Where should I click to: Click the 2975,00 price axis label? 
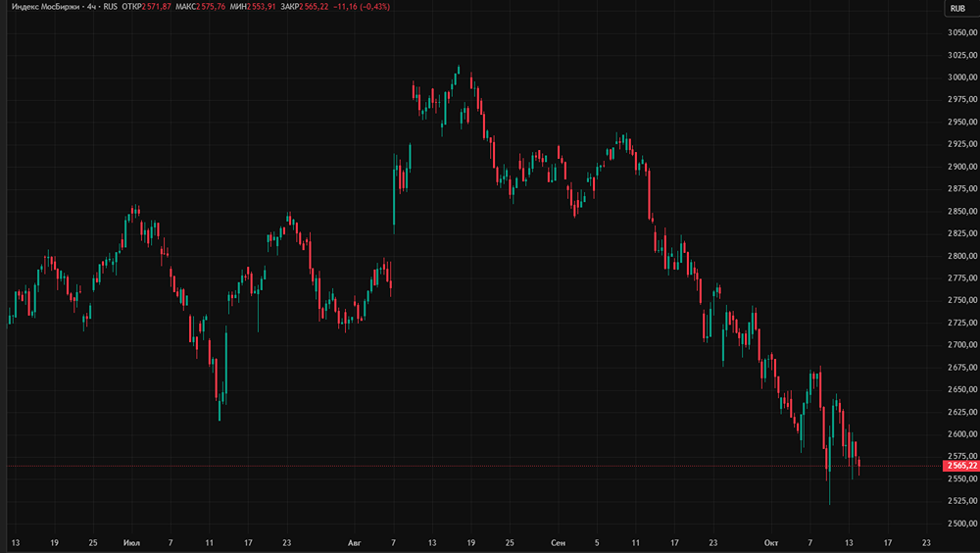962,99
